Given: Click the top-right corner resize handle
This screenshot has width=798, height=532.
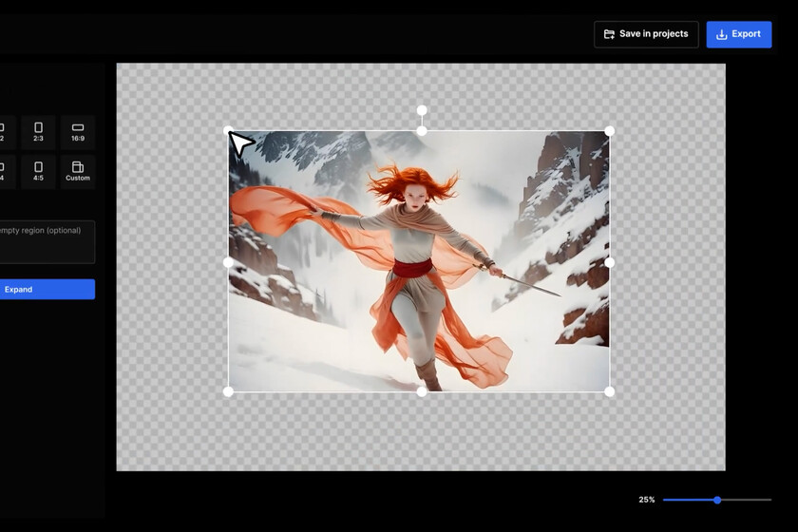Looking at the screenshot, I should point(610,131).
